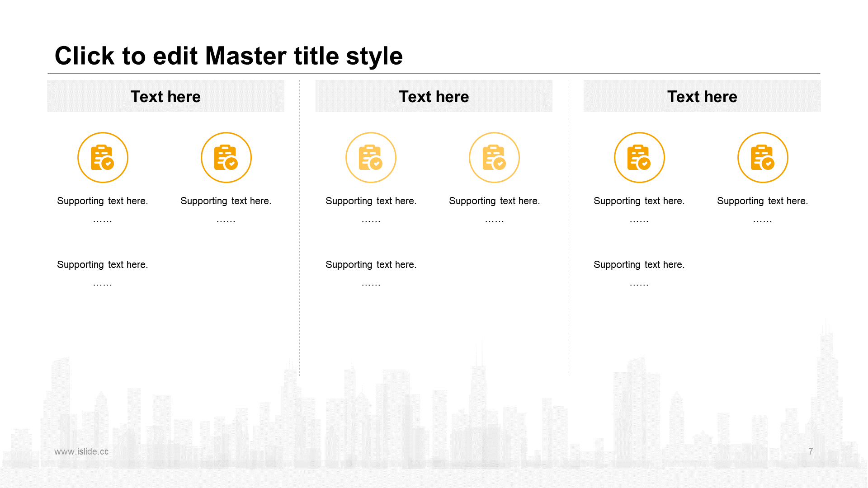Click the rightmost clipboard icon on slide
The image size is (868, 488).
tap(763, 157)
